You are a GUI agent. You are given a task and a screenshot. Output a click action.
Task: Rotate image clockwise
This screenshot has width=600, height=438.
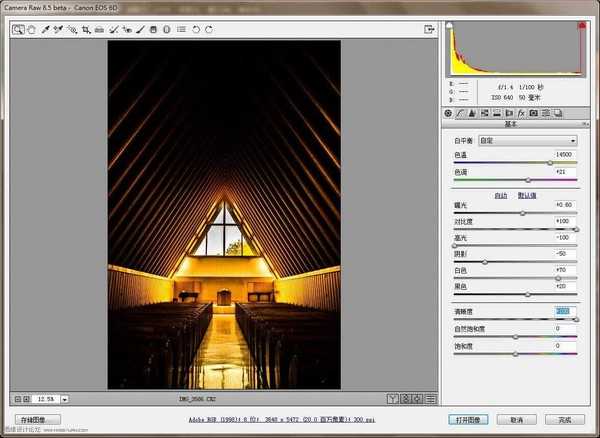pos(208,30)
